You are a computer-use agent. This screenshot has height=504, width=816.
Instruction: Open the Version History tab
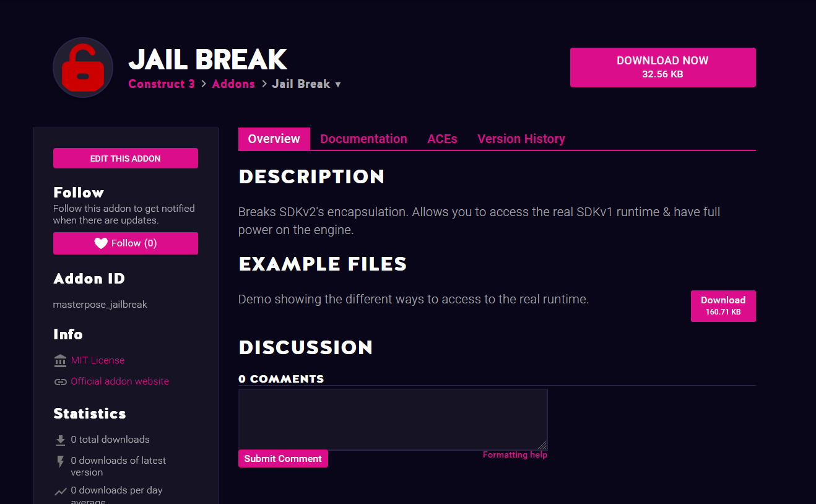[521, 139]
